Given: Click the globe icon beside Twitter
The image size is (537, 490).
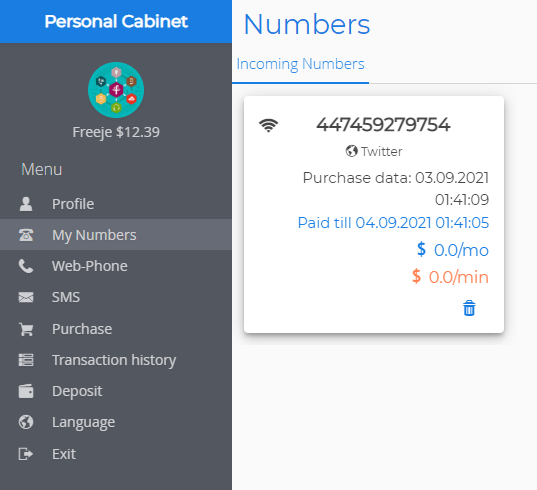Looking at the screenshot, I should [351, 151].
